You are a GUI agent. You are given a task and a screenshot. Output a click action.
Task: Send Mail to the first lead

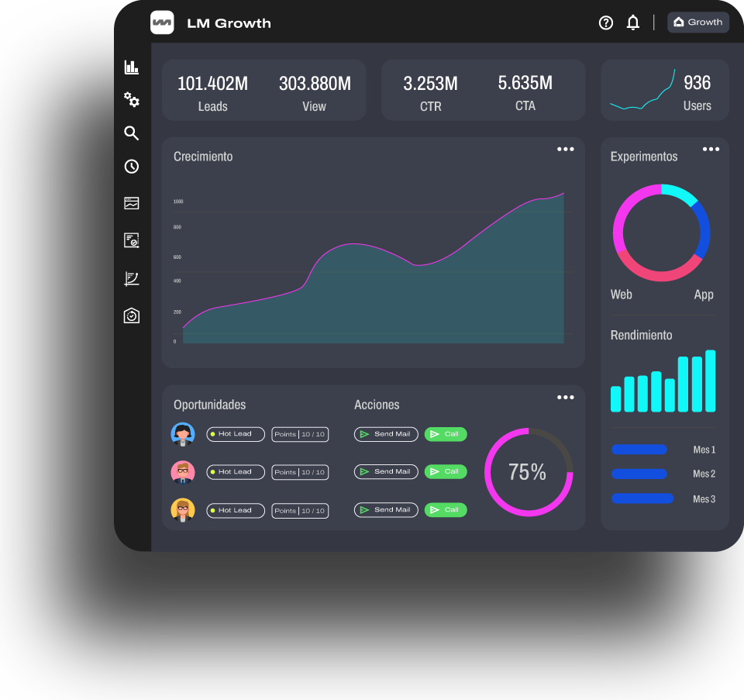tap(386, 434)
